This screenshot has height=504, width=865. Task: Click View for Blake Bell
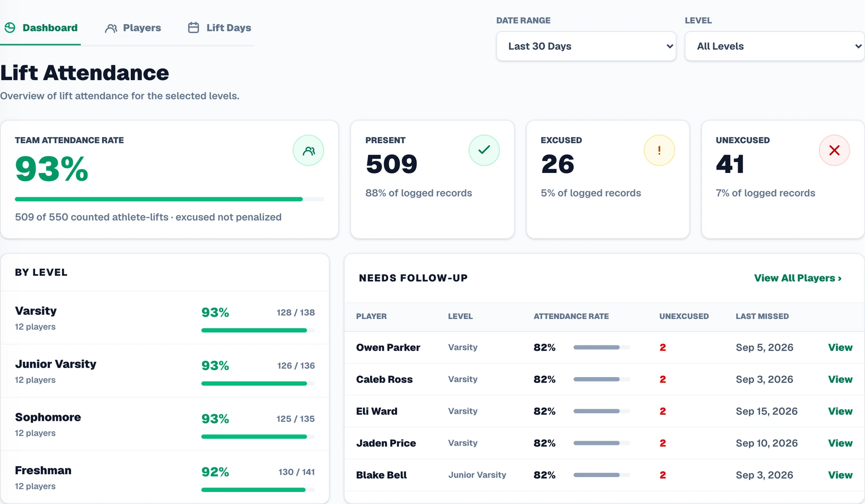[x=840, y=475]
